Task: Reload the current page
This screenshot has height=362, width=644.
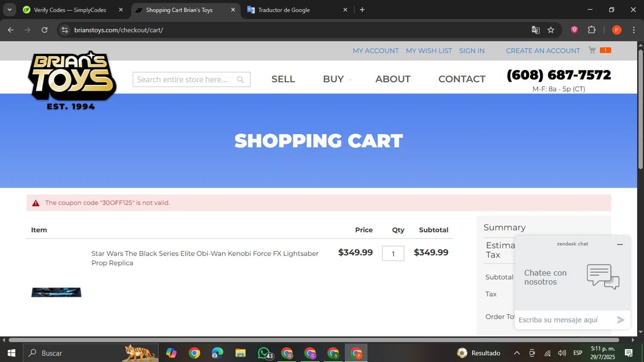Action: point(44,30)
